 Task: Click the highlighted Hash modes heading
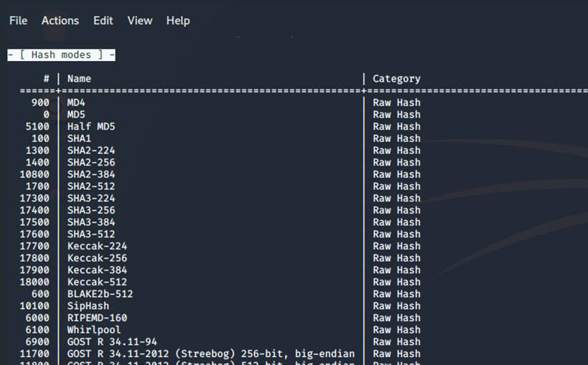point(61,55)
